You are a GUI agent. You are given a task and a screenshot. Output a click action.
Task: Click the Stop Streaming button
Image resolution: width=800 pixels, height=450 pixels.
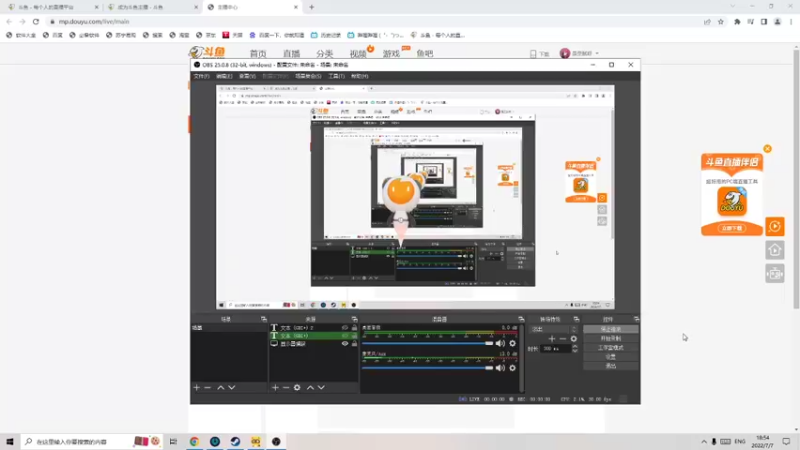610,330
